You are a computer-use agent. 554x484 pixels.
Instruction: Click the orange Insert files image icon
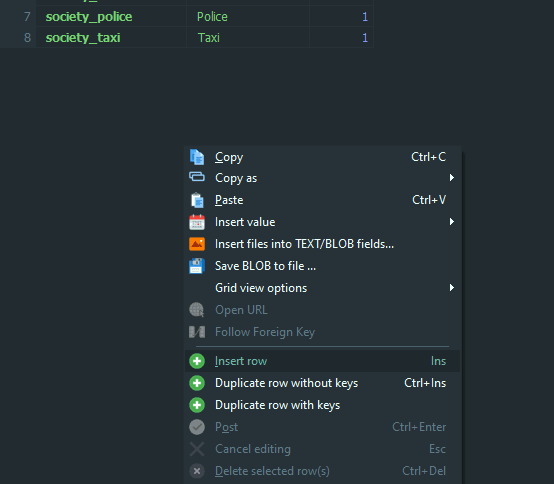click(197, 244)
